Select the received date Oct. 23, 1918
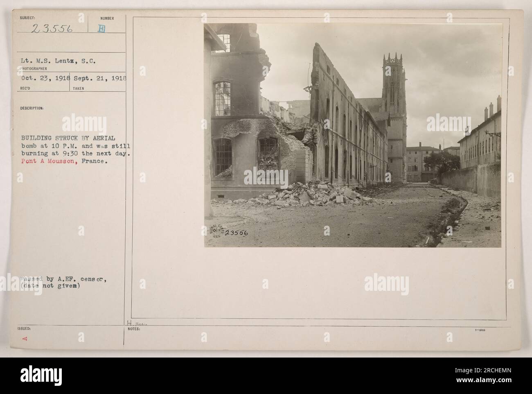Screen dimensions: 532x394 pos(45,77)
